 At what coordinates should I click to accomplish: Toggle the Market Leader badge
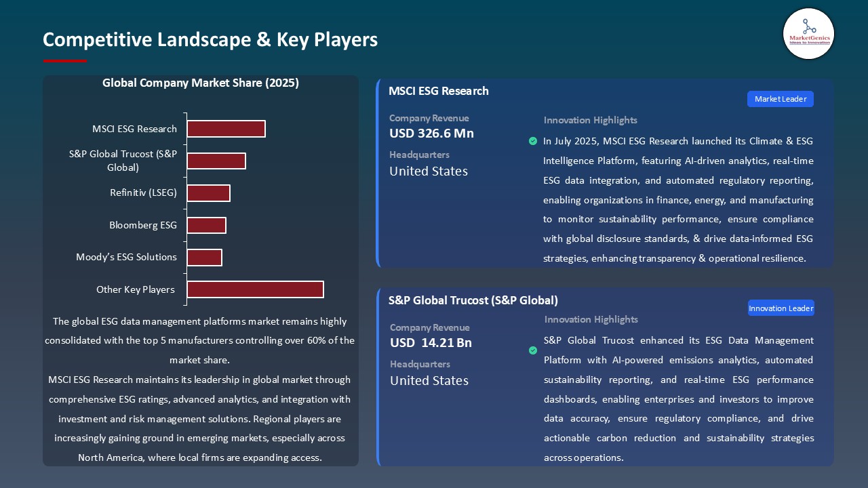pos(780,99)
